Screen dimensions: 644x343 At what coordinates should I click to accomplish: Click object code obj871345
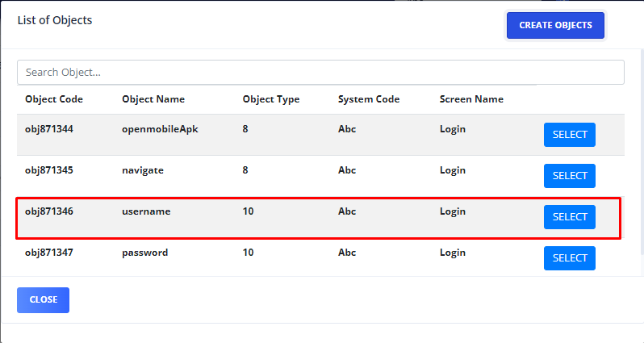pyautogui.click(x=49, y=170)
